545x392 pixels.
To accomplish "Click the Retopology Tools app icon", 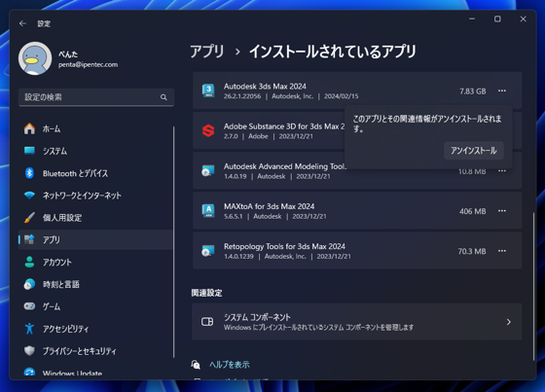I will [208, 251].
